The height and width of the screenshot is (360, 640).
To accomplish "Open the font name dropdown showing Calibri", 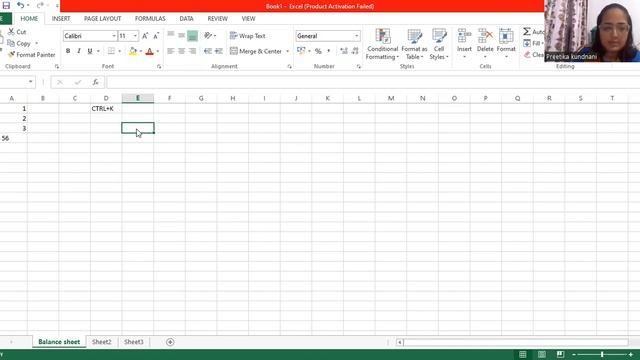I will click(x=114, y=36).
